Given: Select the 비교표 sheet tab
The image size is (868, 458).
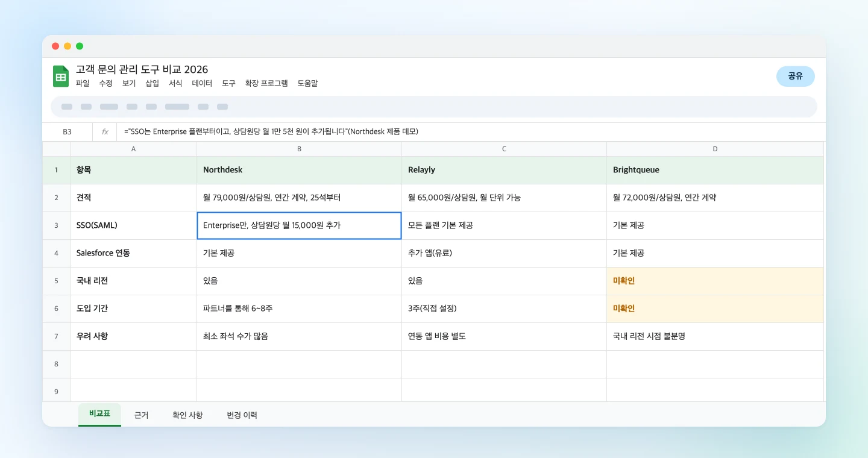Looking at the screenshot, I should click(x=99, y=415).
